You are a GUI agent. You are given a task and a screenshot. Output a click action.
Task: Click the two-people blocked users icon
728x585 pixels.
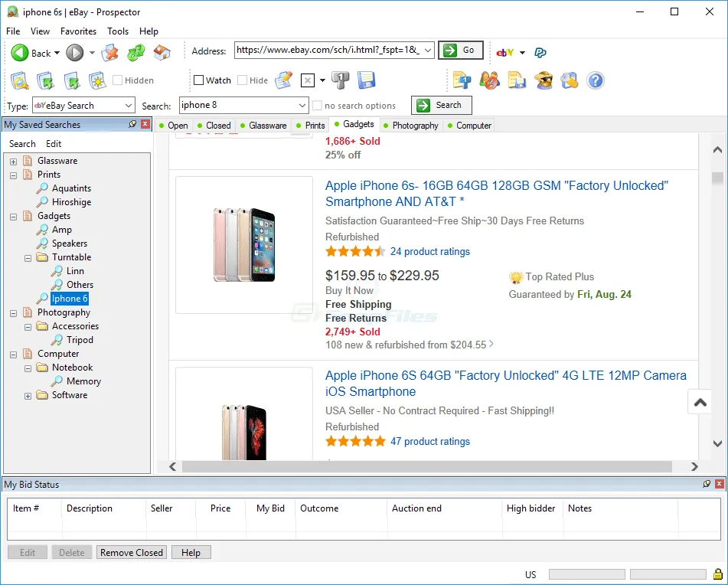click(x=489, y=80)
